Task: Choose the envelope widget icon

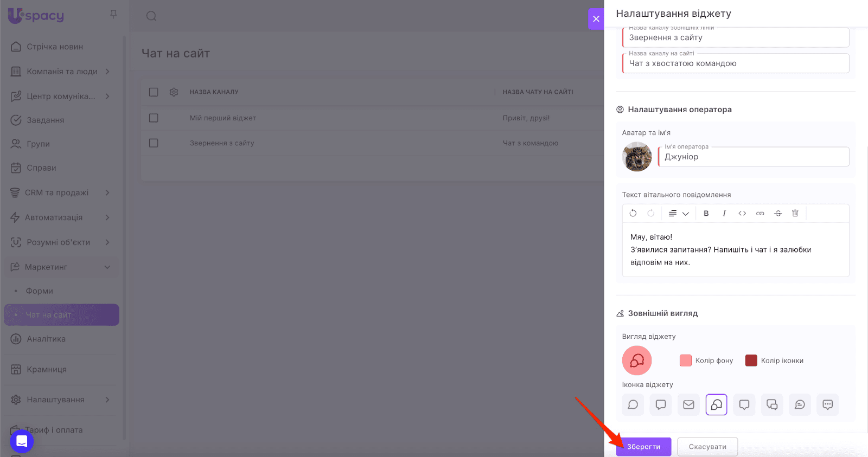Action: click(688, 404)
